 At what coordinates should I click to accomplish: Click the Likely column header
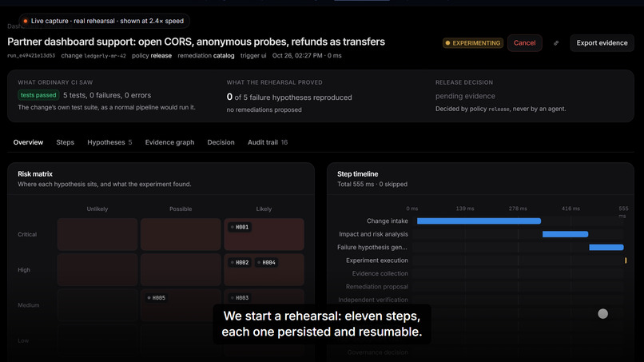click(x=264, y=209)
